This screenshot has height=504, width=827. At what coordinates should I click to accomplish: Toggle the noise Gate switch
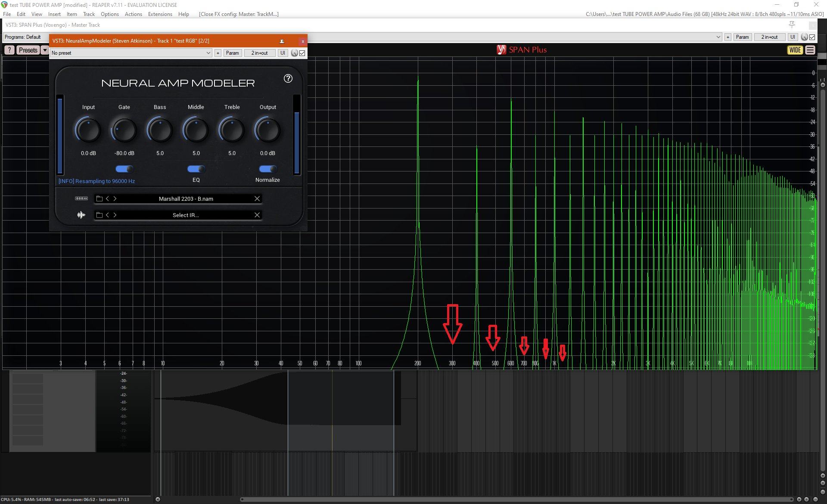click(124, 169)
